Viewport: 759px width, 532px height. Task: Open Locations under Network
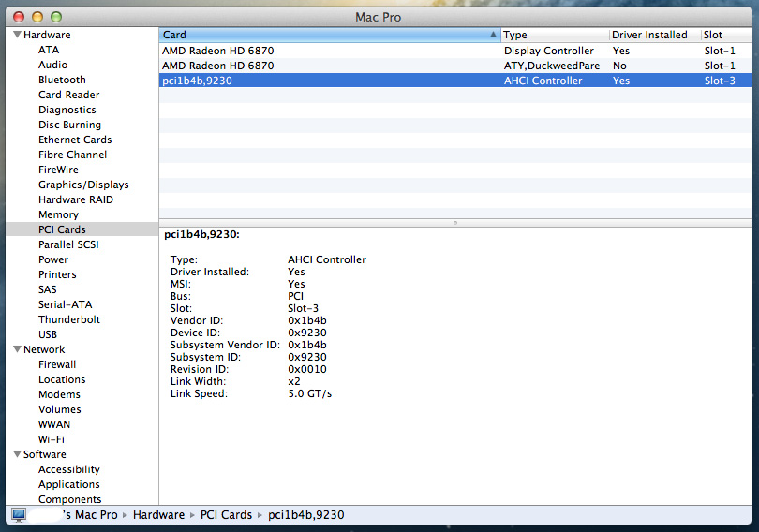coord(62,379)
